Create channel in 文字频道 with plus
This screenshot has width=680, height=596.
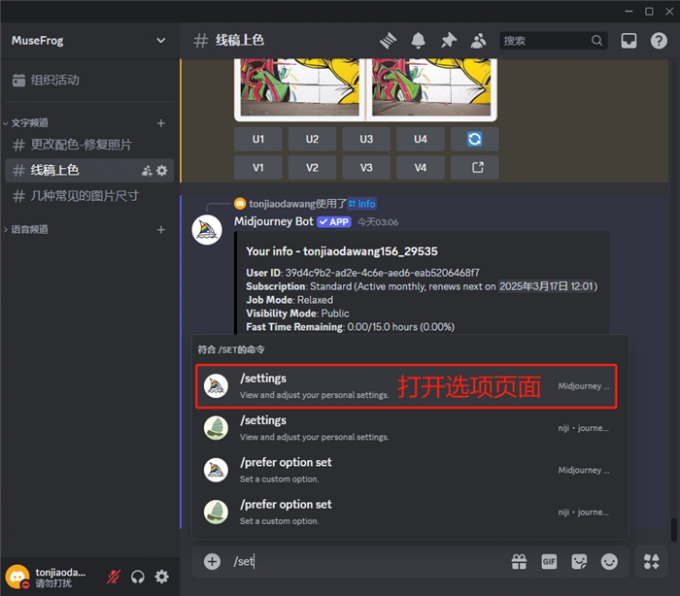(161, 123)
